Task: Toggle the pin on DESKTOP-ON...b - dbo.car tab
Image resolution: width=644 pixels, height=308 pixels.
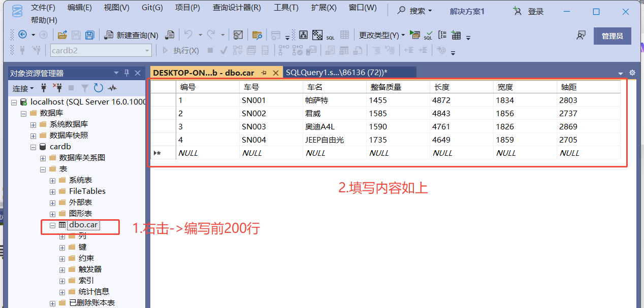Action: coord(265,72)
